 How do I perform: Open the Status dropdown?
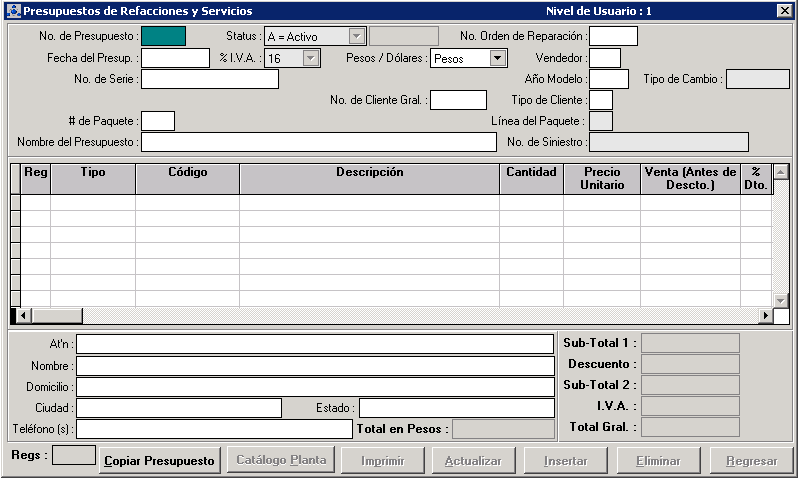pos(356,37)
